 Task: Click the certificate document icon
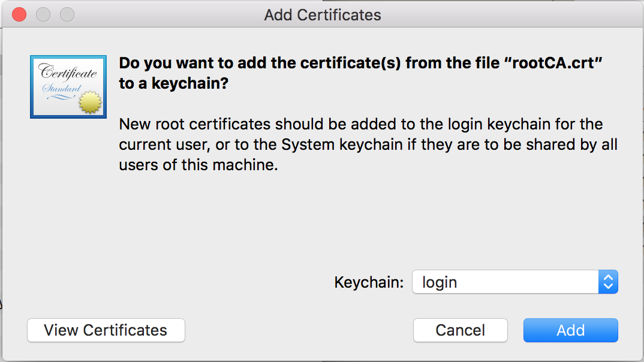pos(68,87)
